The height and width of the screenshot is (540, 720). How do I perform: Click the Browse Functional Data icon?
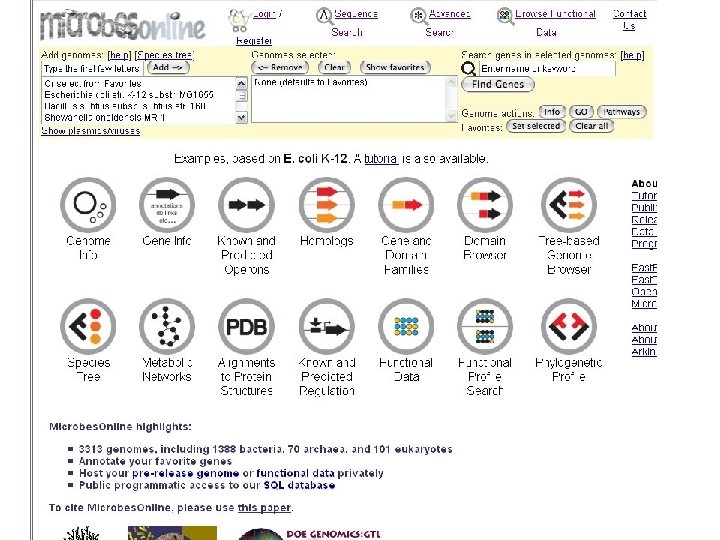505,17
